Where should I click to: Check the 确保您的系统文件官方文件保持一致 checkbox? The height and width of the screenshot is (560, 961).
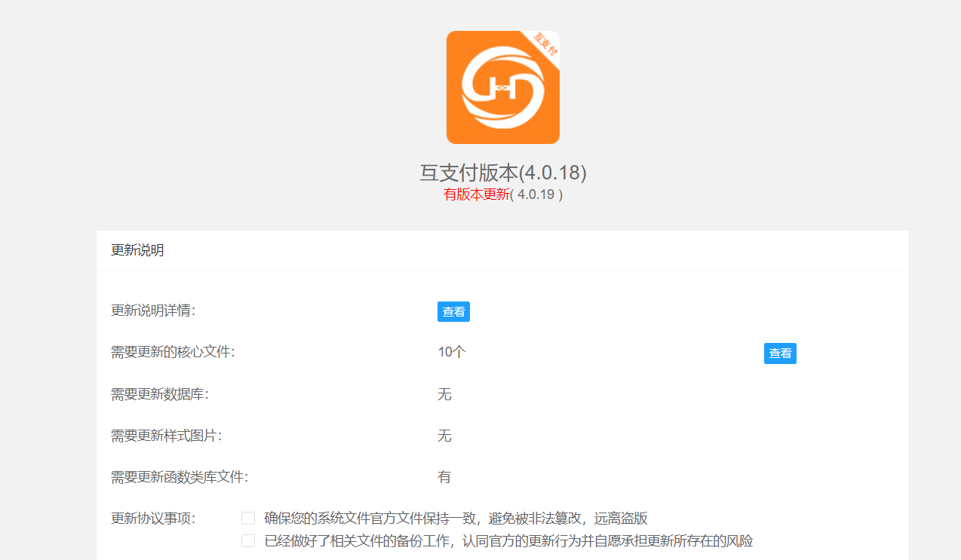pyautogui.click(x=248, y=518)
